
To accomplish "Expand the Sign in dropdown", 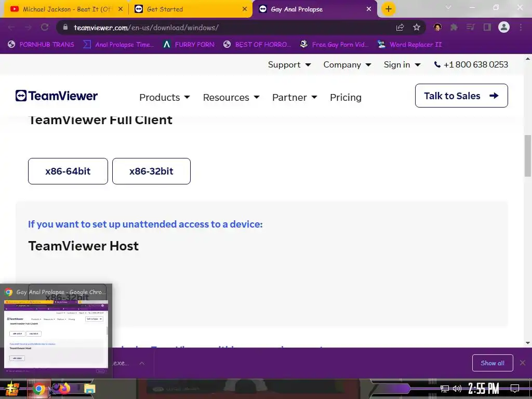I will click(402, 64).
